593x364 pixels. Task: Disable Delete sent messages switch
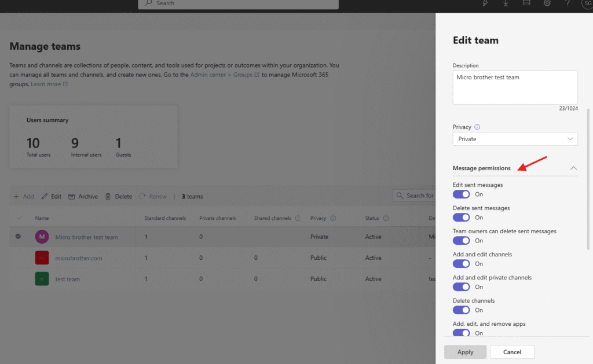462,218
